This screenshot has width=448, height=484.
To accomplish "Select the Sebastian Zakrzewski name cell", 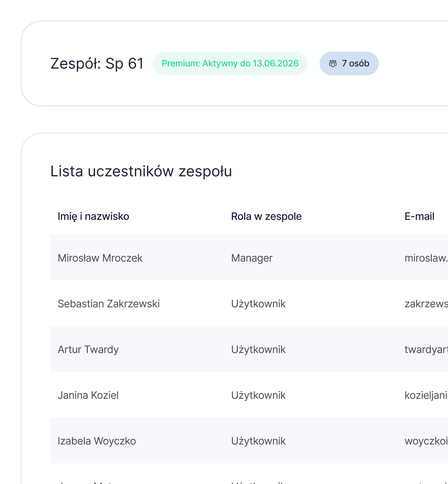I will 109,304.
